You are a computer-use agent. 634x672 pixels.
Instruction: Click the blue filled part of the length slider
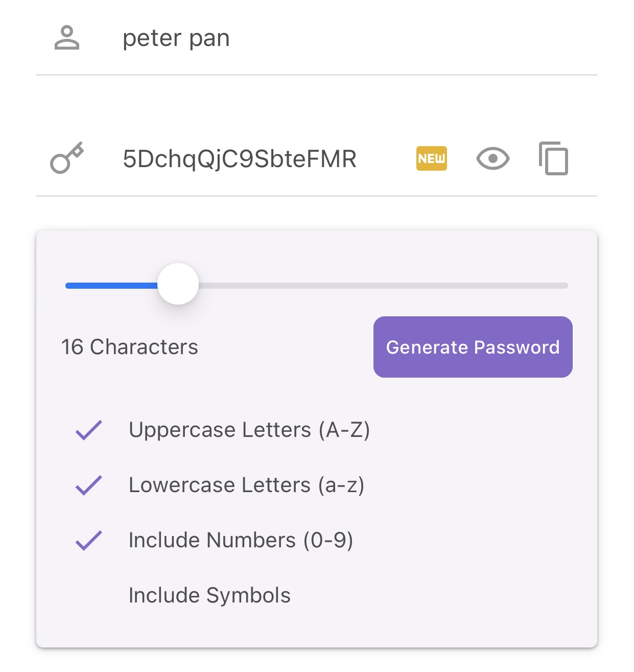click(110, 286)
